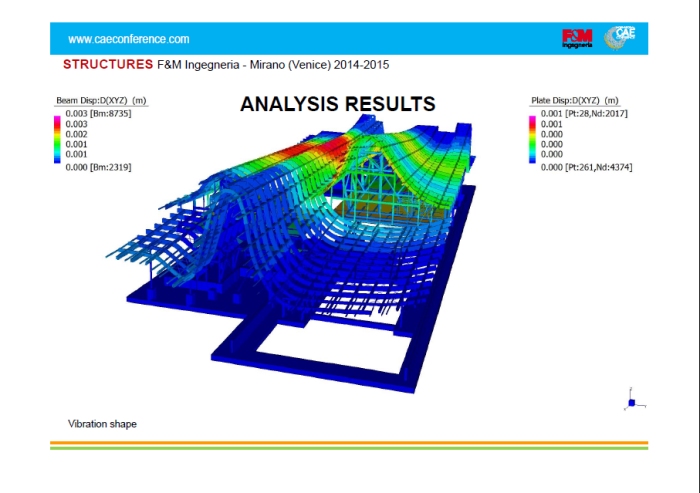This screenshot has height=493, width=700.
Task: Click the F&M Ingegneria Mirano (Venice) subtitle
Action: coord(273,65)
